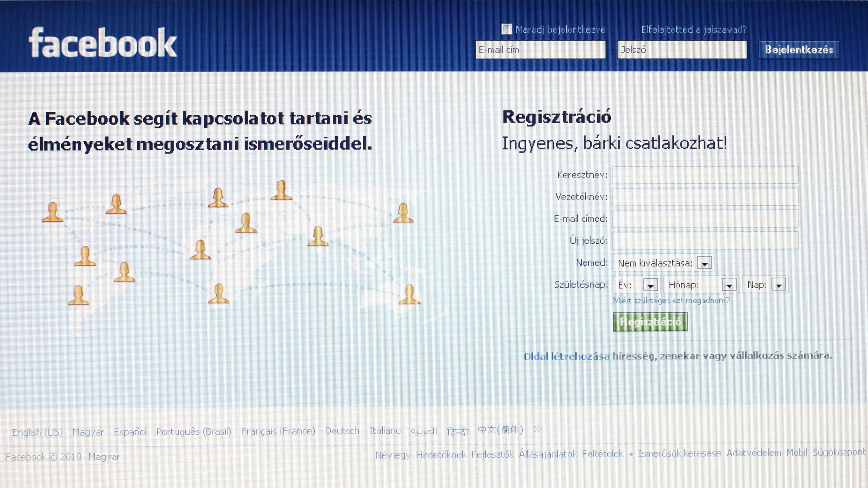
Task: Focus the 'Vezetéknév' field
Action: (705, 197)
